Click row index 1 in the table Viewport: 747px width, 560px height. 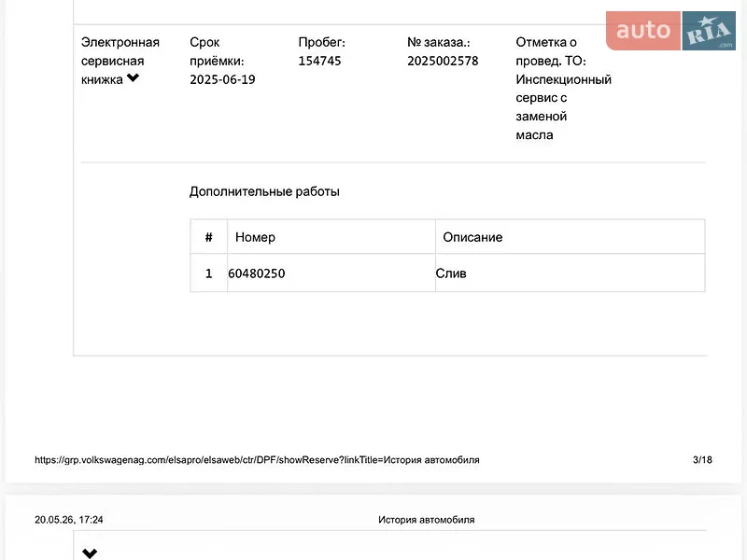(208, 273)
